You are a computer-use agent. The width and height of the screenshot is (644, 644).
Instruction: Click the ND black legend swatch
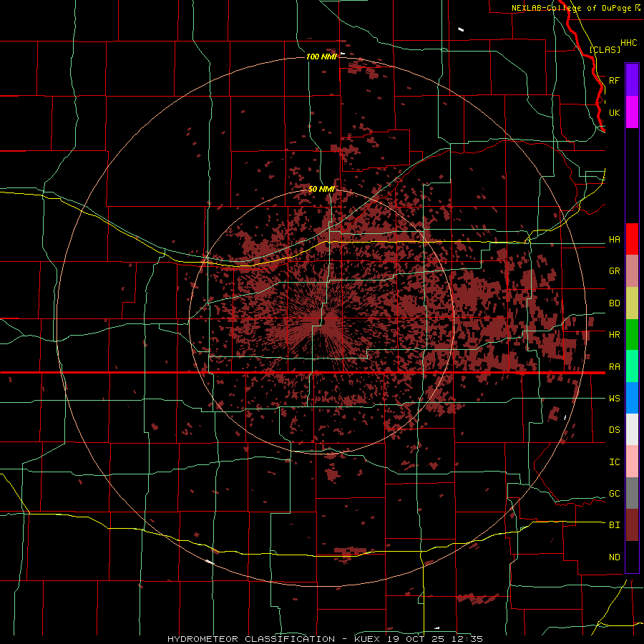632,557
